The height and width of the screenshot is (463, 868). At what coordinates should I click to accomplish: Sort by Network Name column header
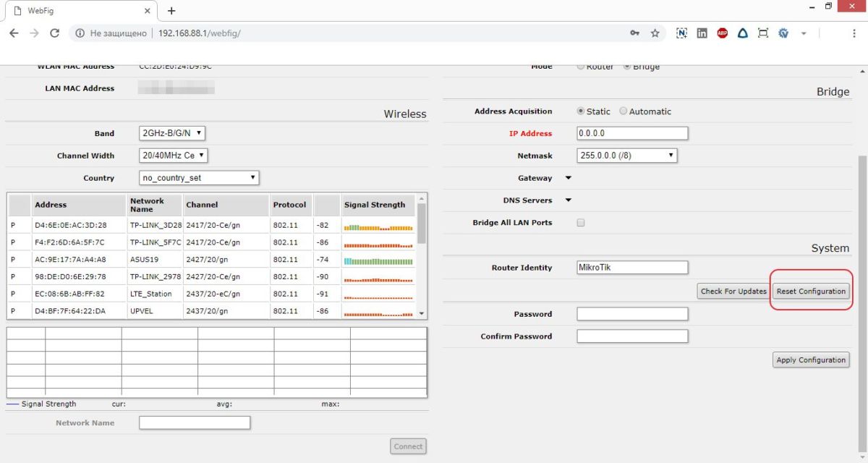[x=155, y=205]
